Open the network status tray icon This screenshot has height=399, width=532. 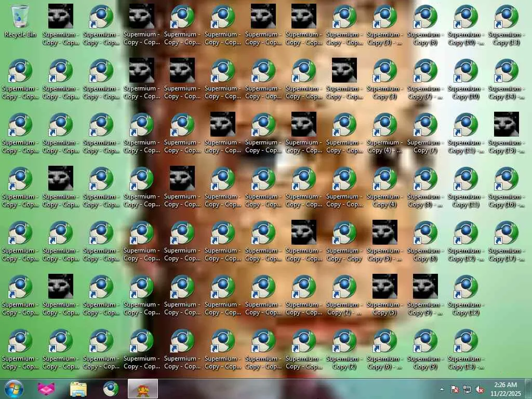click(467, 389)
